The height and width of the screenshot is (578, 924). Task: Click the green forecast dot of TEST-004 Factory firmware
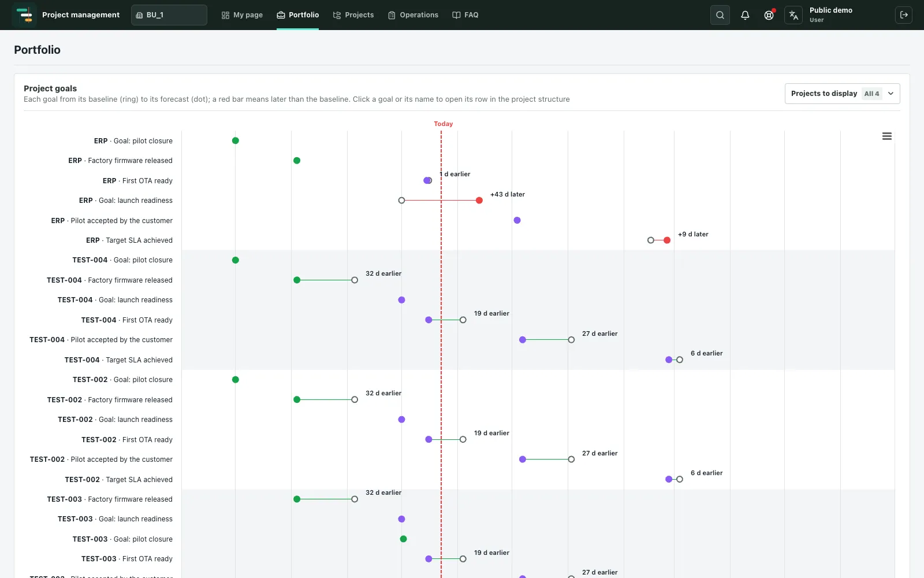(x=297, y=280)
